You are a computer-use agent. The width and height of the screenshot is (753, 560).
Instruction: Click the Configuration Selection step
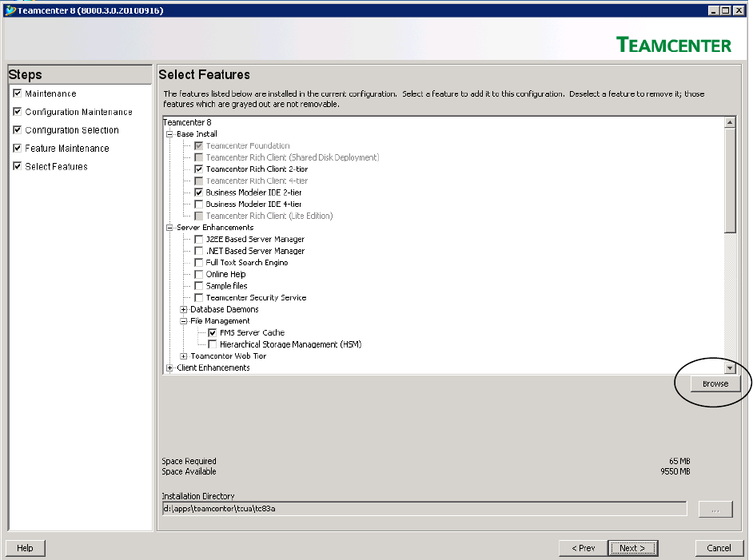(72, 130)
